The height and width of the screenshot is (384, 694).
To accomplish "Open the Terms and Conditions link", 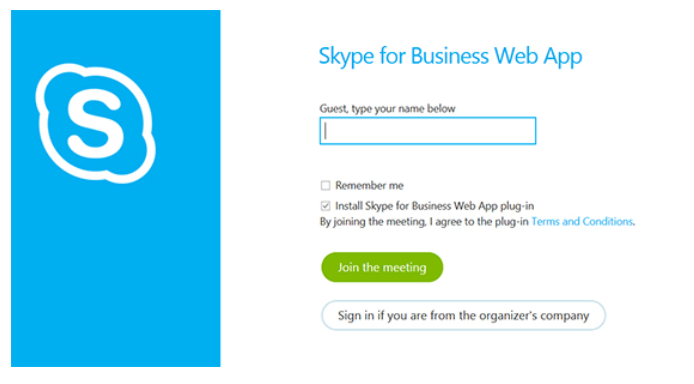I will [582, 221].
